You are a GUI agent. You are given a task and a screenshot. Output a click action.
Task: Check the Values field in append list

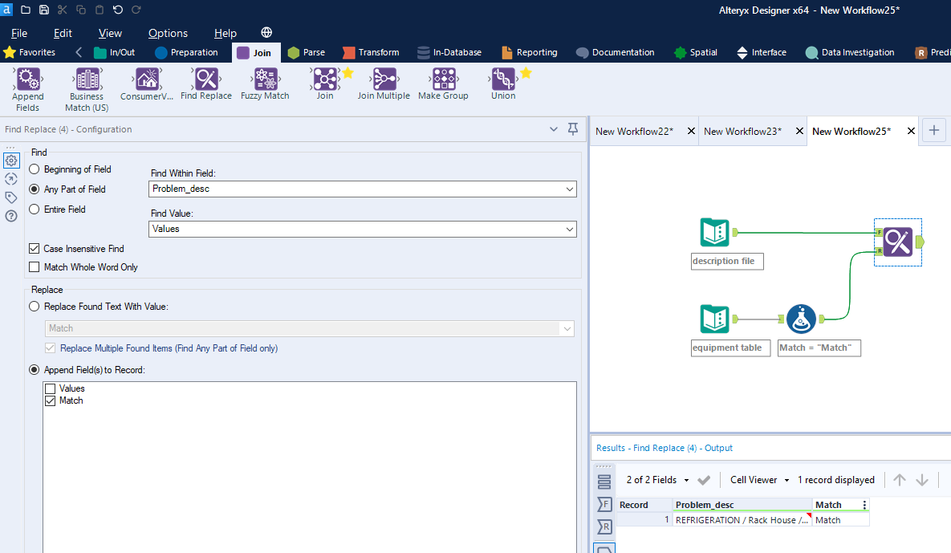pyautogui.click(x=50, y=388)
